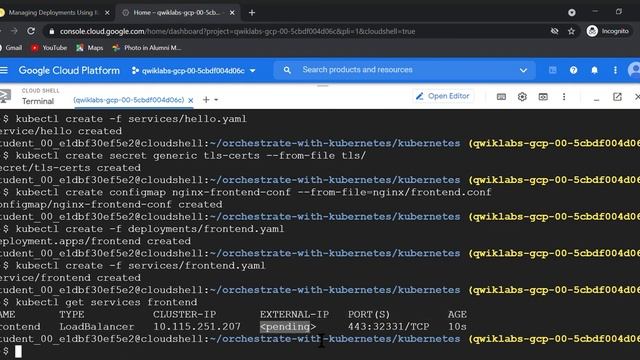The height and width of the screenshot is (360, 640).
Task: Click the kubectl create -f deployments/frontend.yaml command
Action: coord(149,229)
